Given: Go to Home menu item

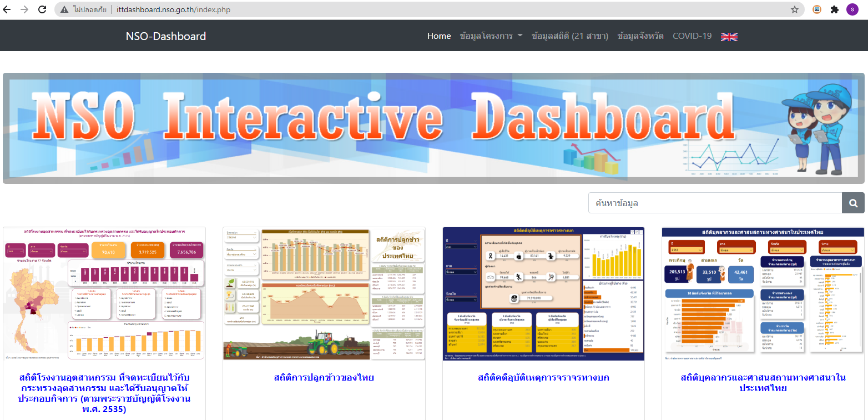Looking at the screenshot, I should pos(439,36).
